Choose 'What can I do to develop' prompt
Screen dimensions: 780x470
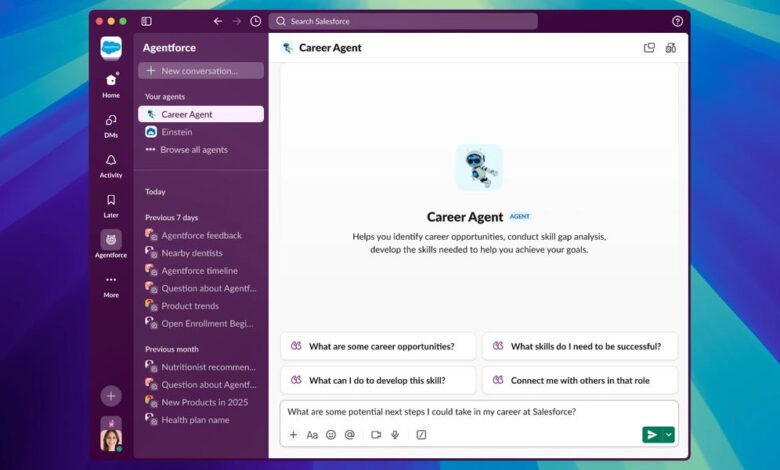[378, 380]
